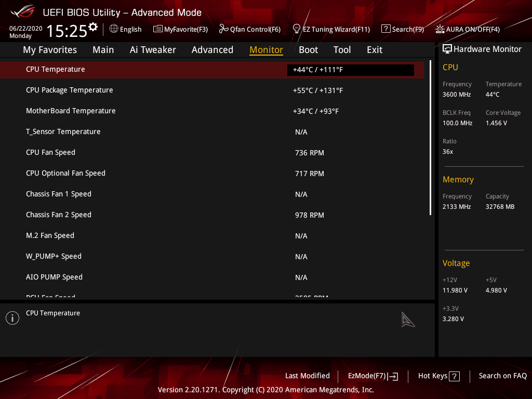Click the 32768 MB memory capacity value
The width and height of the screenshot is (532, 399).
pyautogui.click(x=500, y=207)
